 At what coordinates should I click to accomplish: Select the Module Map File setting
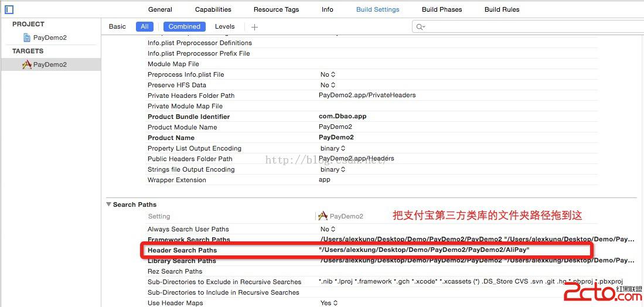pos(173,64)
